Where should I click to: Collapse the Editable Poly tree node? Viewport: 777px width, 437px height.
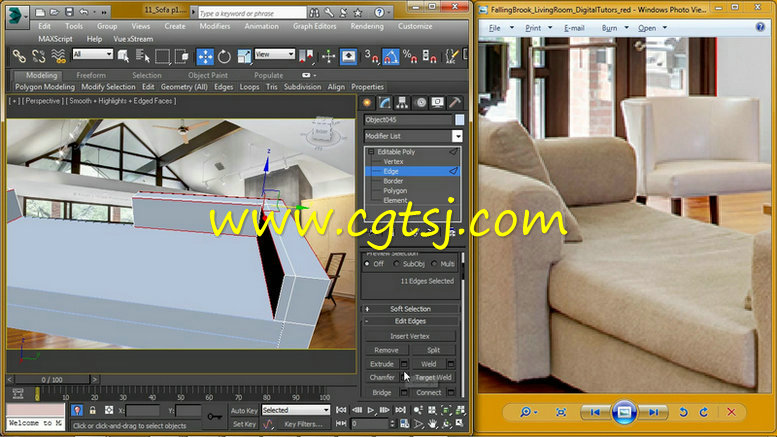371,152
